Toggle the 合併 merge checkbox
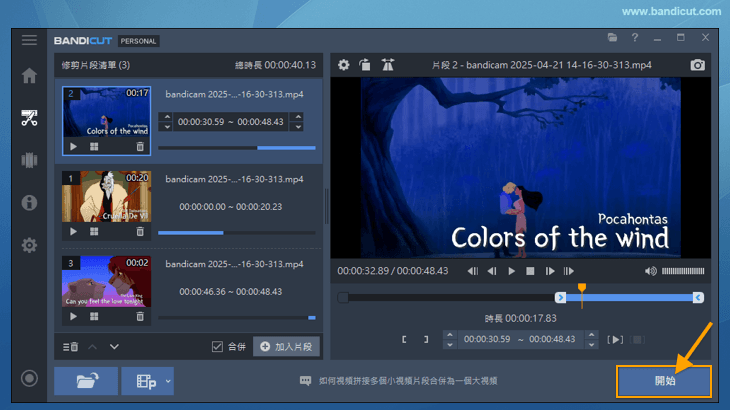The image size is (730, 410). [217, 347]
